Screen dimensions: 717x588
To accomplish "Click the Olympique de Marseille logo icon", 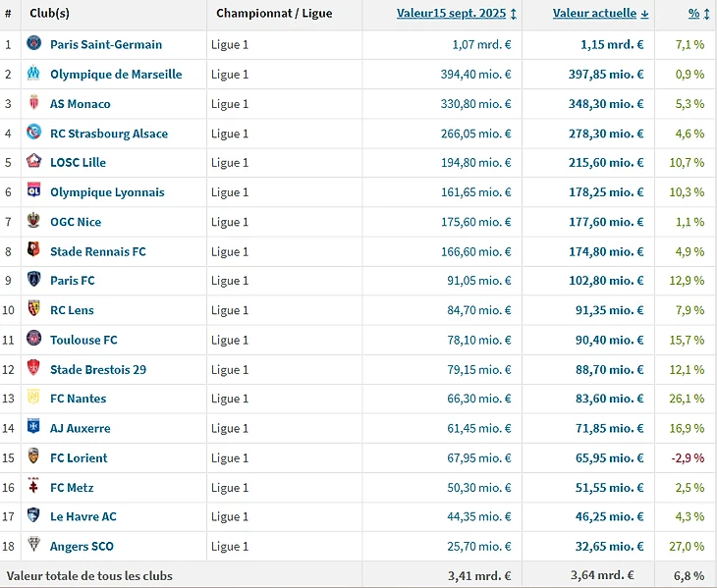I will click(34, 74).
